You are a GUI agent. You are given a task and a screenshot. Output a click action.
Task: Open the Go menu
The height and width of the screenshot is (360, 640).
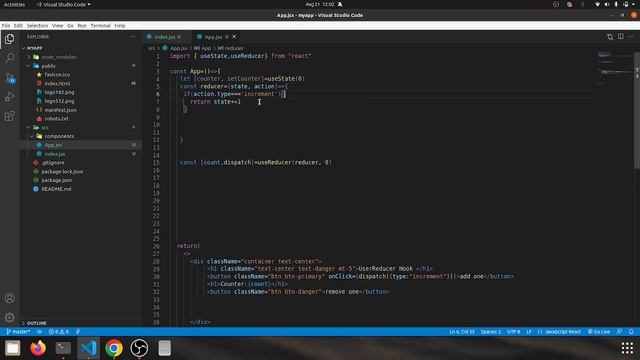(70, 25)
